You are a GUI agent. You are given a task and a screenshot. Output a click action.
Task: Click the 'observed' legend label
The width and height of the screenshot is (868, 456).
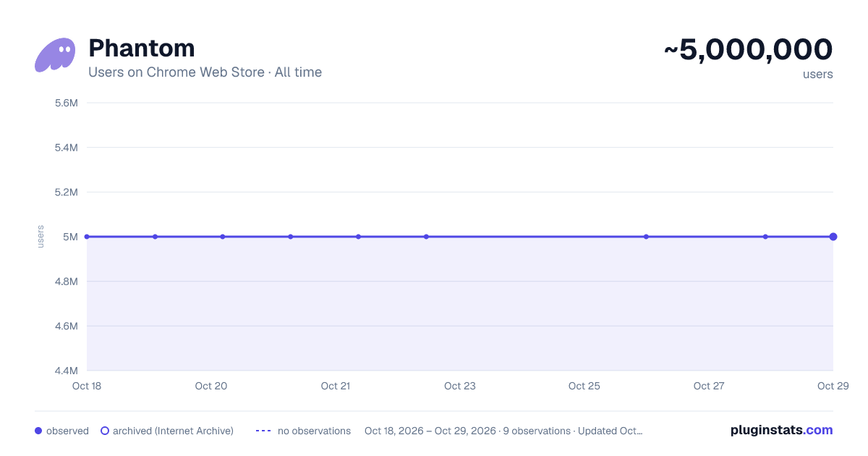[67, 431]
